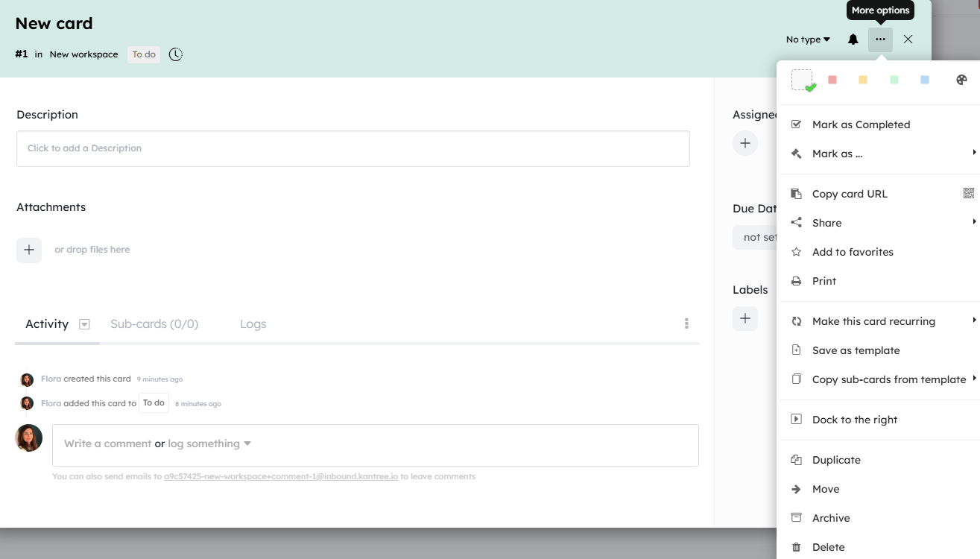Open the custom color palette icon
Image resolution: width=980 pixels, height=559 pixels.
pos(961,80)
